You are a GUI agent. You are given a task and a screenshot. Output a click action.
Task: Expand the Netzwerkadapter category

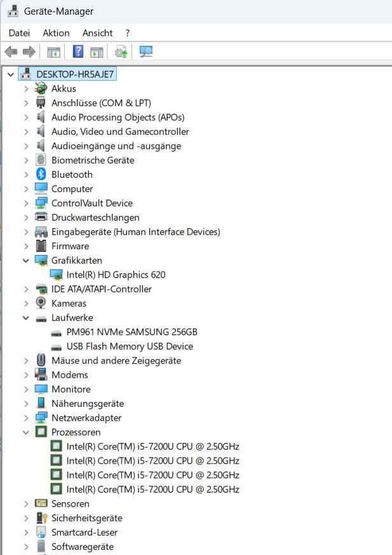click(26, 418)
